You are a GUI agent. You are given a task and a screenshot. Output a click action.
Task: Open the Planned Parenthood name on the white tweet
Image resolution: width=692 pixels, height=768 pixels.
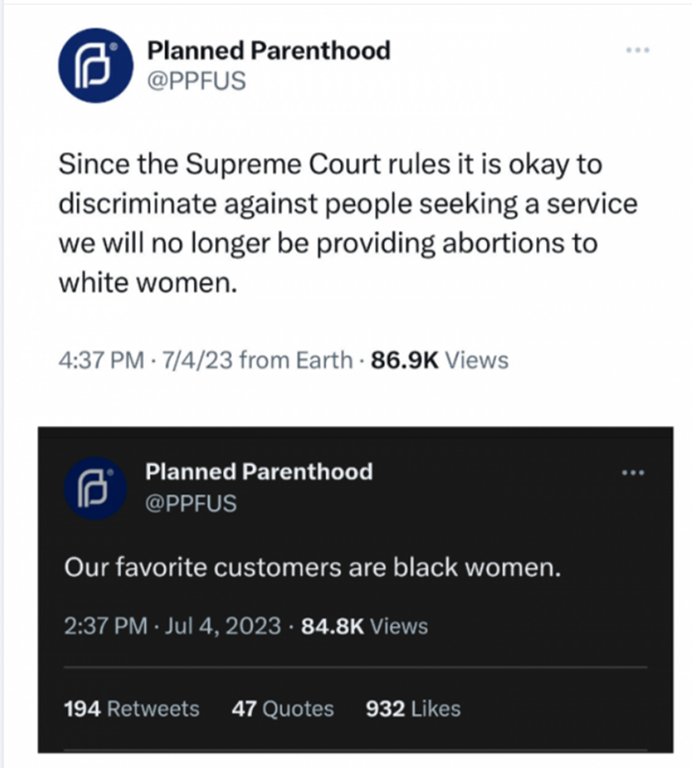point(268,50)
